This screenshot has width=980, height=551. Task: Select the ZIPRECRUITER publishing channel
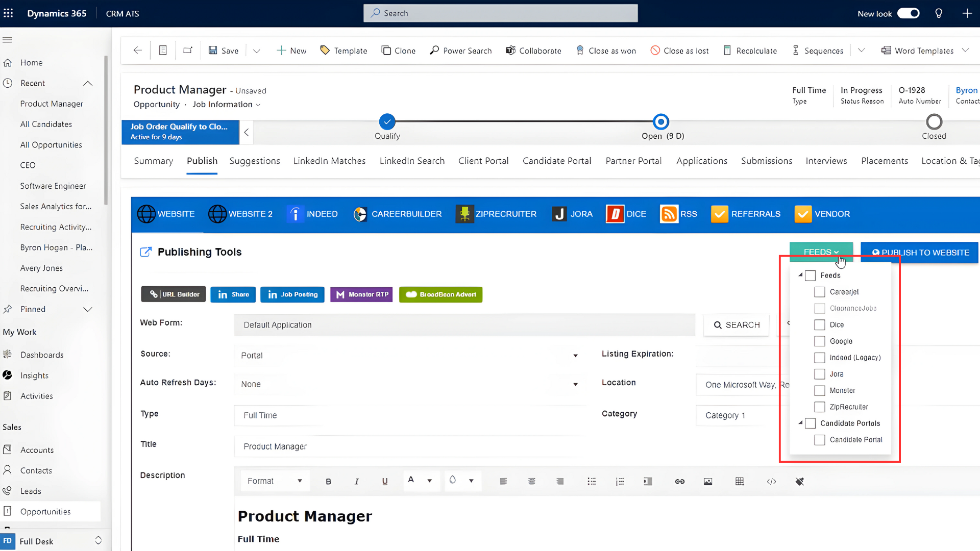(496, 214)
